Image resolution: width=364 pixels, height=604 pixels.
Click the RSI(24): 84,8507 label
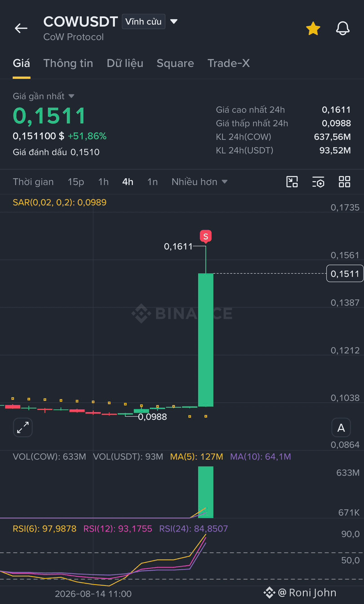(193, 528)
